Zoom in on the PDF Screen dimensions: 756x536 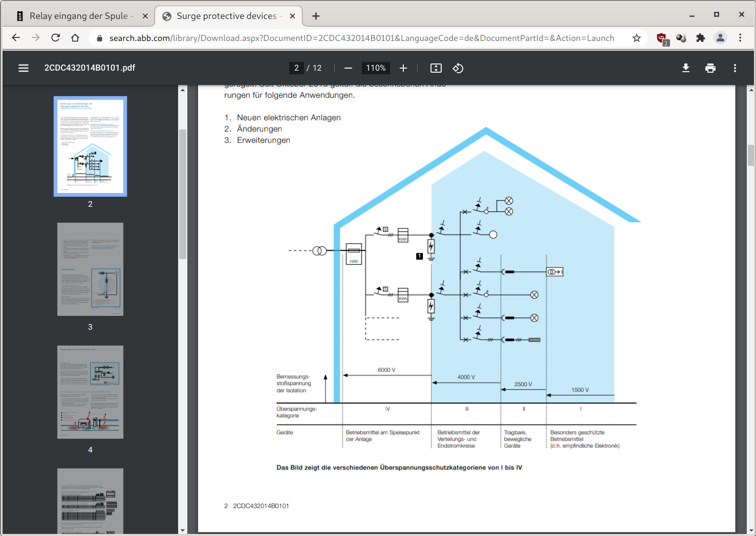coord(403,68)
